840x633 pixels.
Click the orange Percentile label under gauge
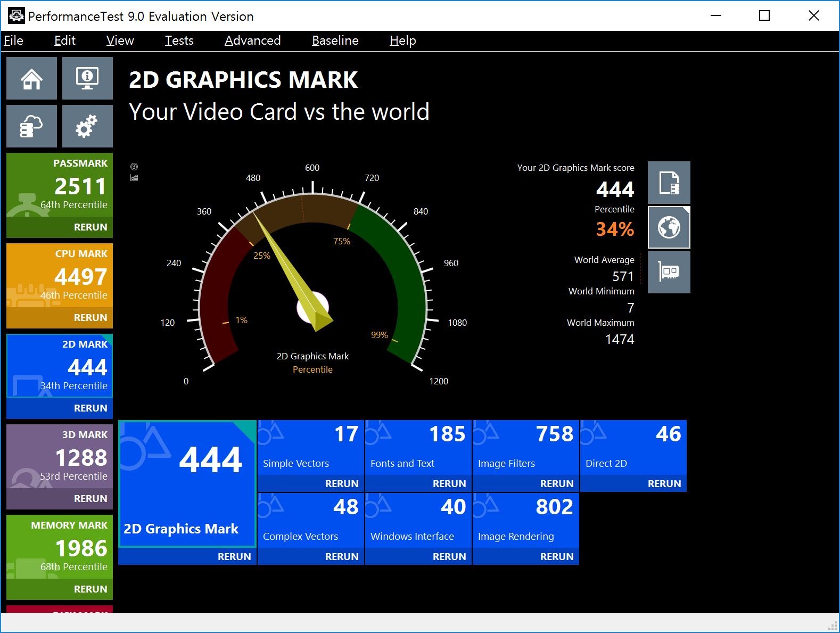[x=312, y=369]
